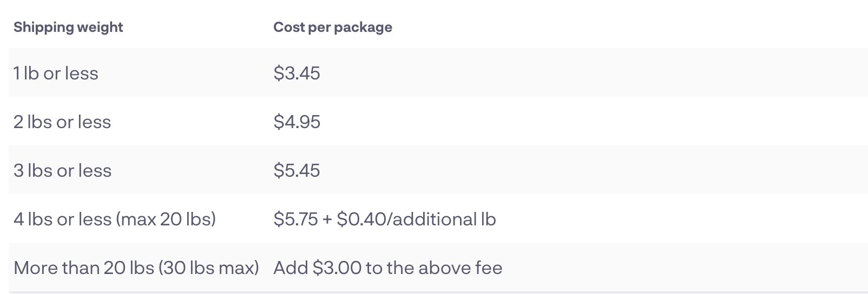Select the 1 lb or less cell
The height and width of the screenshot is (294, 868).
(56, 73)
